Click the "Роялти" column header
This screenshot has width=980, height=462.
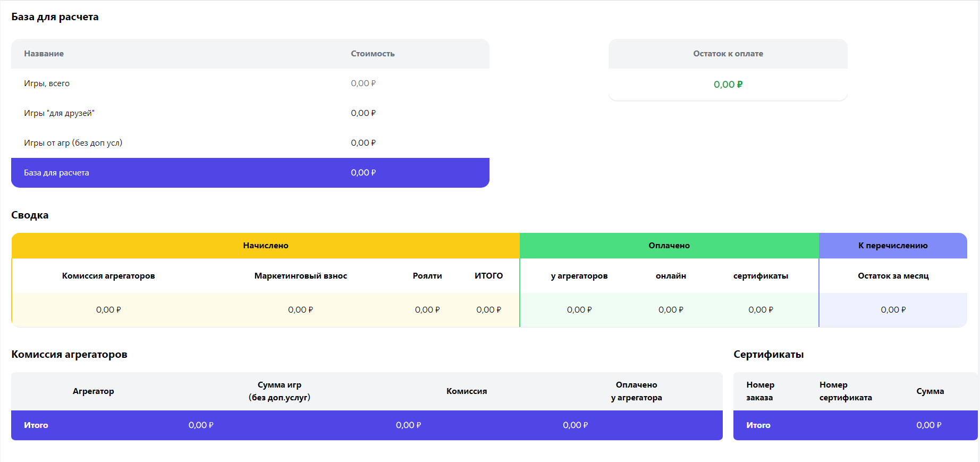pyautogui.click(x=427, y=276)
